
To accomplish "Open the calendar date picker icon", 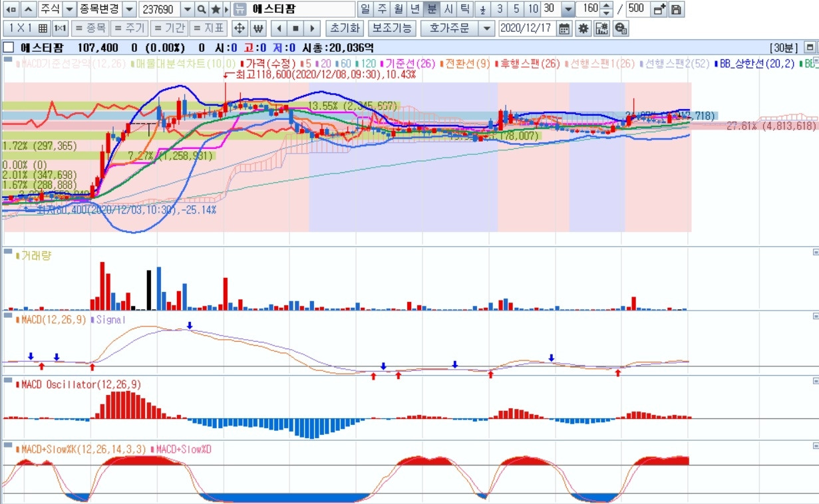I will [564, 29].
